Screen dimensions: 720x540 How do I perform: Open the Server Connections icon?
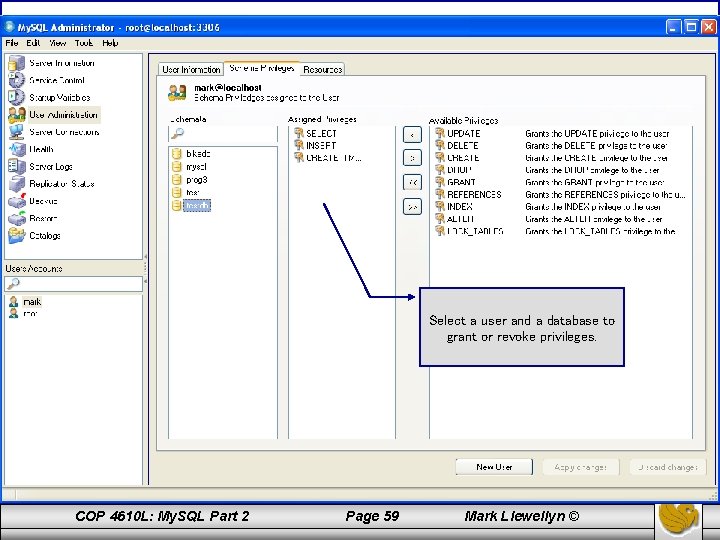point(17,132)
